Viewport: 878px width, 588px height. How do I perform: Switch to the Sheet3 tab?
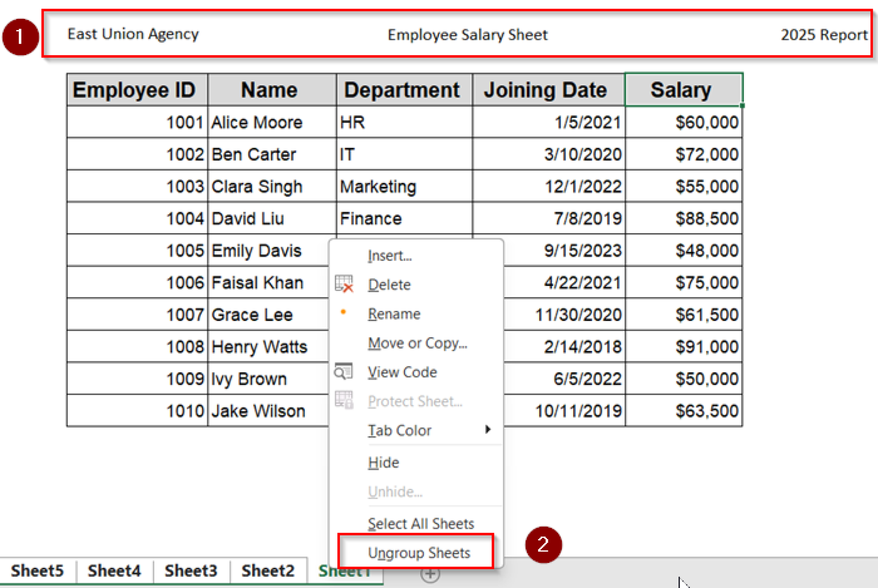191,570
